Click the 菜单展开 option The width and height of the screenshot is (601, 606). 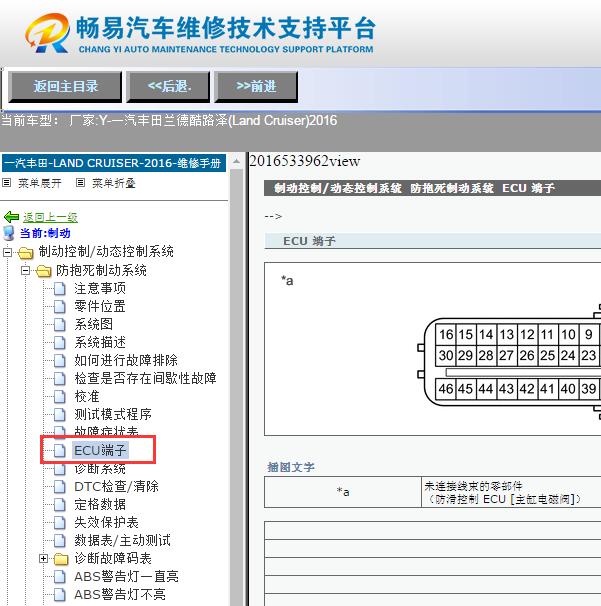pyautogui.click(x=39, y=183)
